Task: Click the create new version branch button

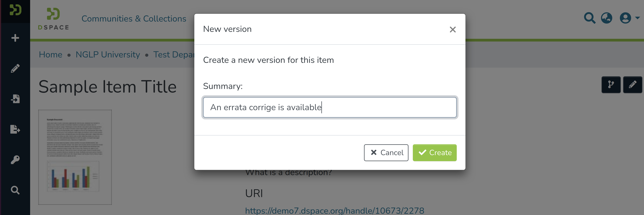Action: coord(611,85)
